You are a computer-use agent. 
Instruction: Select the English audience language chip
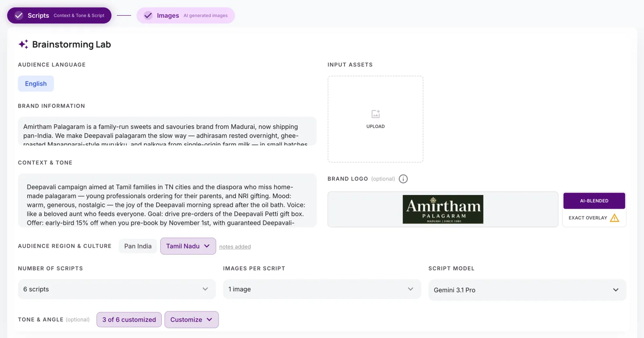click(36, 84)
